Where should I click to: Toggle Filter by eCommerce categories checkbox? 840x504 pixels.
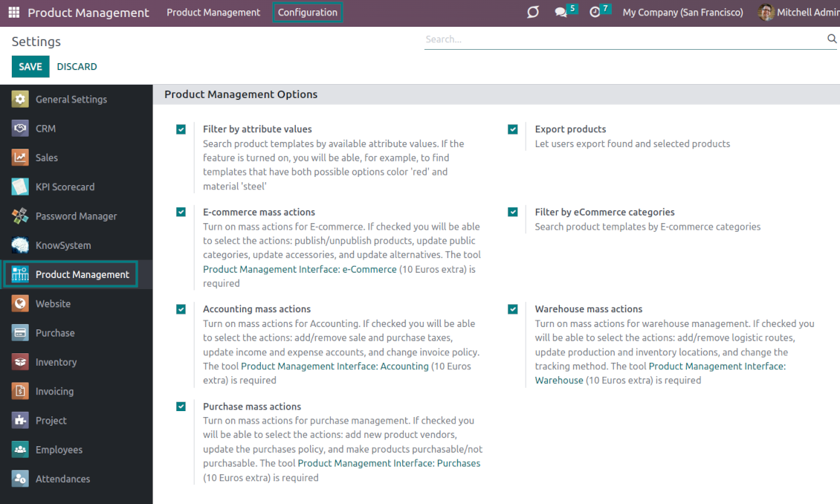point(513,212)
